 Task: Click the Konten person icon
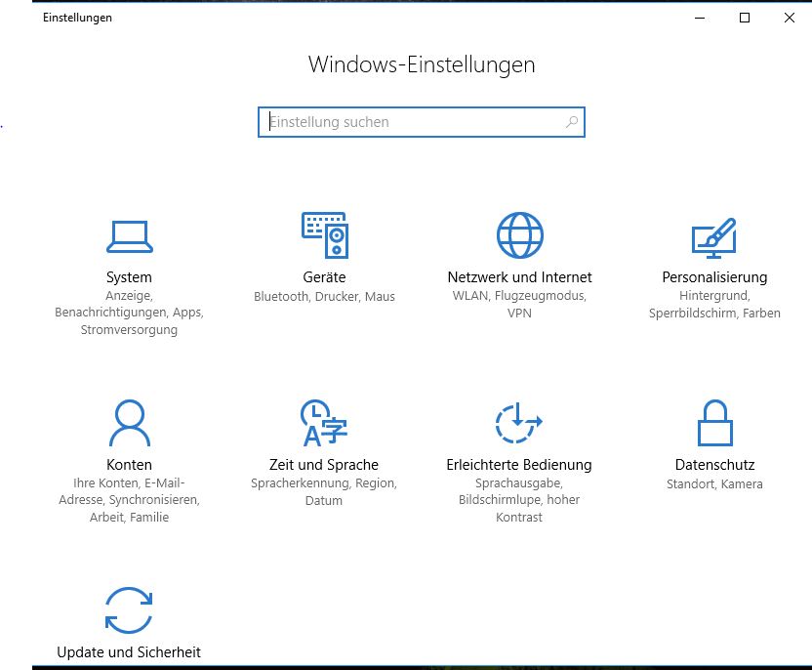pyautogui.click(x=129, y=423)
